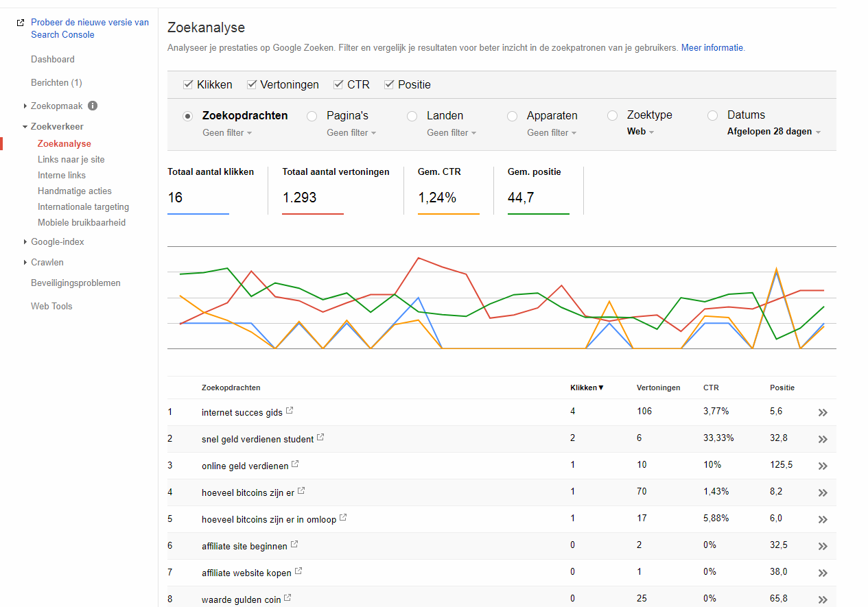Screen dimensions: 868x607
Task: Click double-arrow icon for 'waarde gulden coin' row
Action: tap(823, 600)
